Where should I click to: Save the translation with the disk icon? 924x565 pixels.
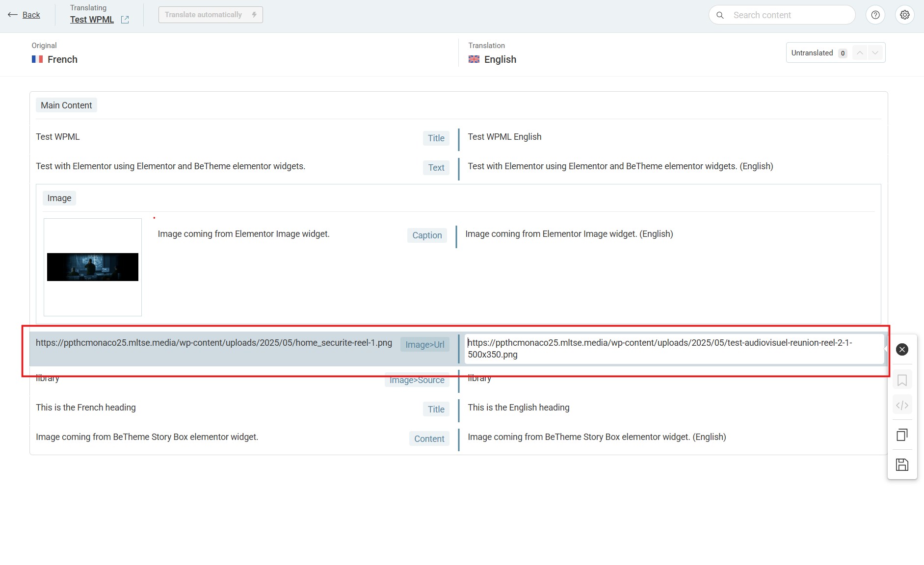click(902, 464)
